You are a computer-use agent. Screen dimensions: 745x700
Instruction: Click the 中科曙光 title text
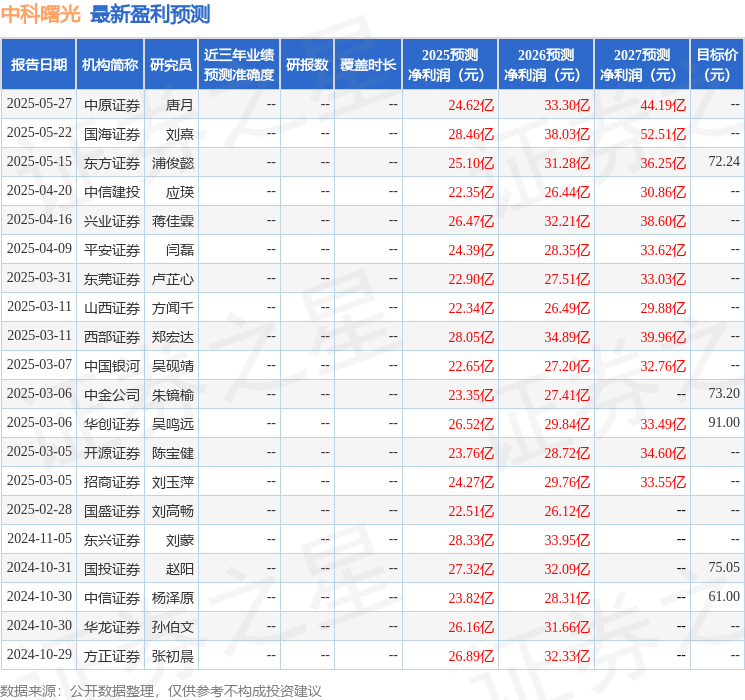(41, 14)
